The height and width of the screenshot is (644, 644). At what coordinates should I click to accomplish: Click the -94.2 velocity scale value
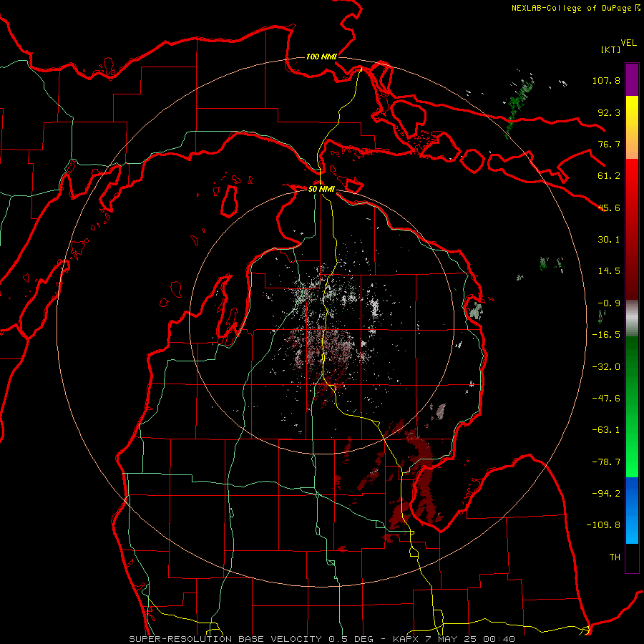606,494
